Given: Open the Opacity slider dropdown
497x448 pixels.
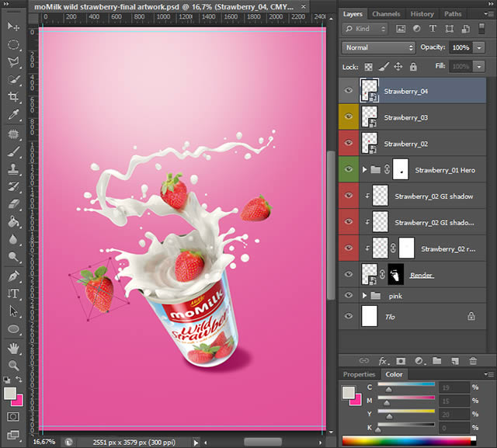Looking at the screenshot, I should [x=479, y=48].
